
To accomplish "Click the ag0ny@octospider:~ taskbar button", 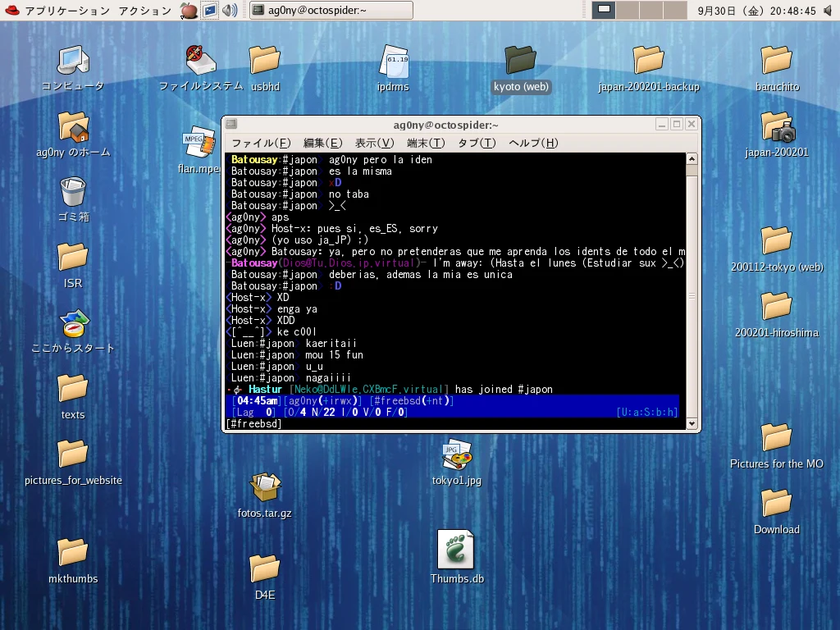I will [331, 11].
